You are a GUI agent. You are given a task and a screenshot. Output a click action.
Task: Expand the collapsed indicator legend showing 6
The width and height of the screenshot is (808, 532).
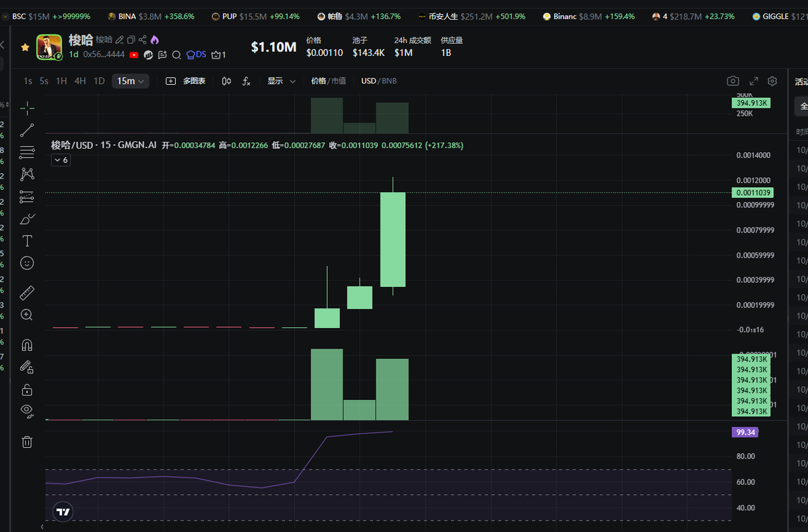(61, 160)
